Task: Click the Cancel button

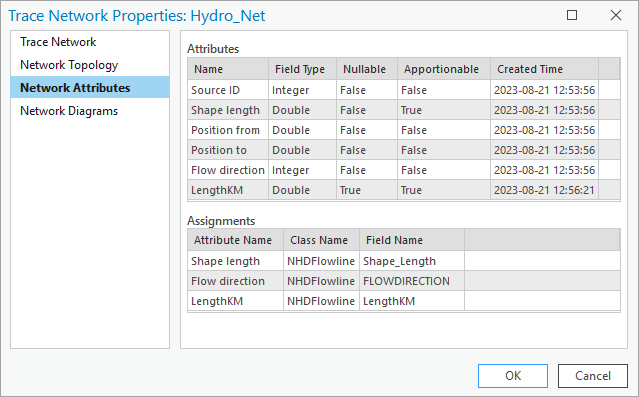Action: click(x=593, y=375)
